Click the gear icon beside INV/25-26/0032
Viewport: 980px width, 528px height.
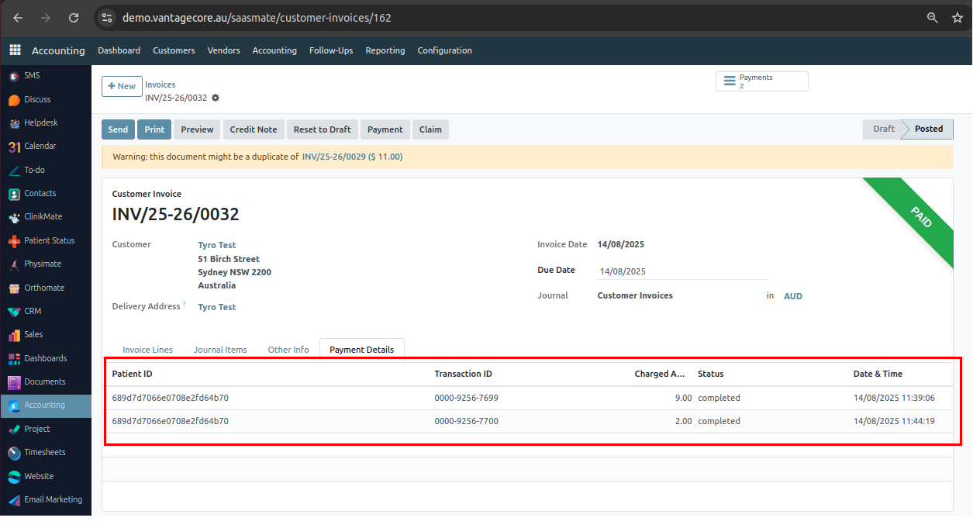[x=216, y=98]
